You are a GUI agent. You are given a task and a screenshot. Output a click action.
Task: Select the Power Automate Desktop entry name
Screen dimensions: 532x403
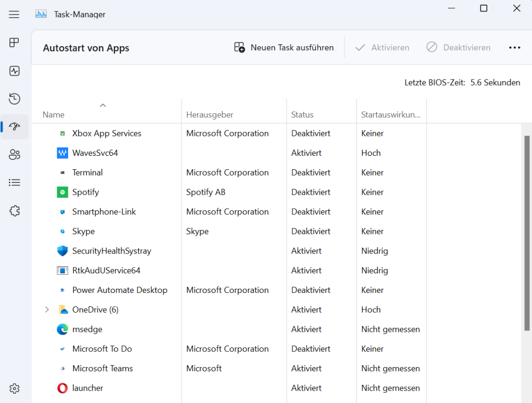[120, 290]
